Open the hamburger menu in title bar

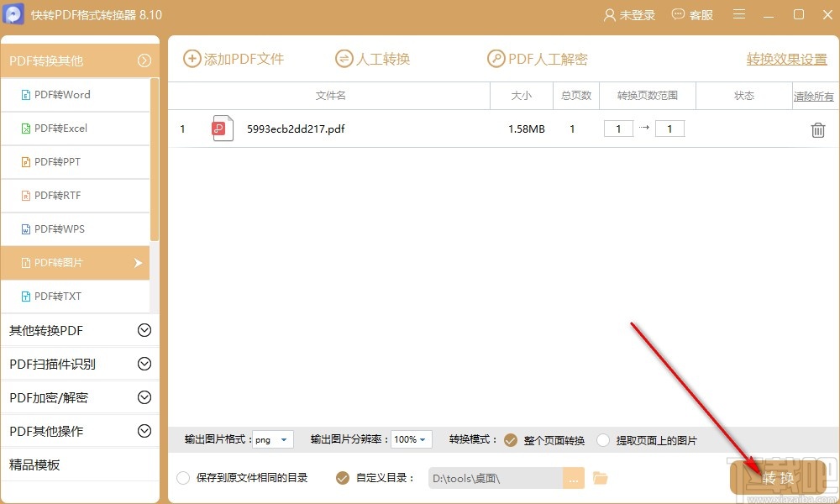[x=738, y=14]
